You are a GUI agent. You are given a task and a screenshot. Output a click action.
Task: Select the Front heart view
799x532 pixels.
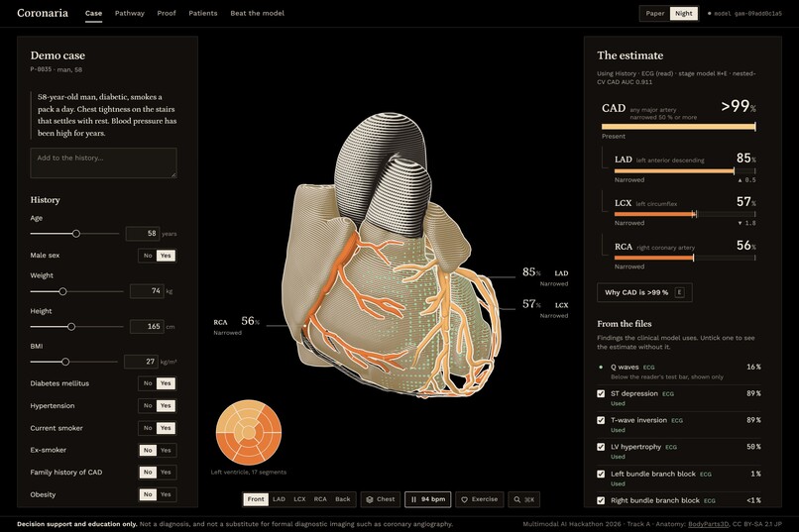tap(256, 499)
